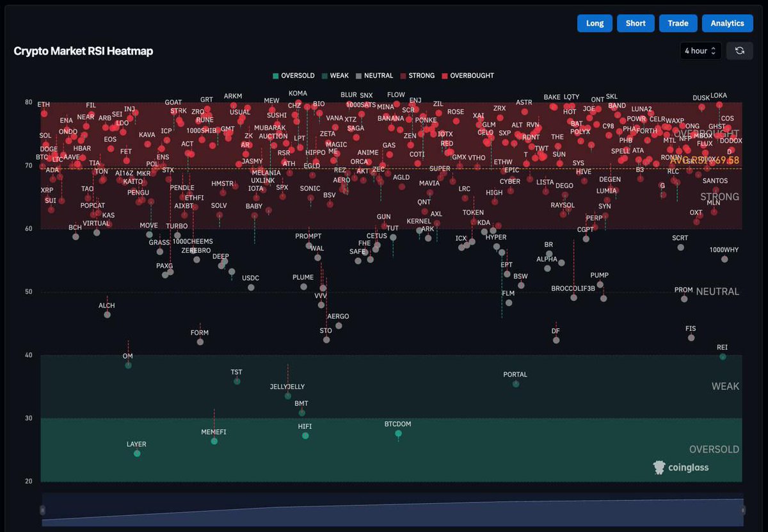Click the LOKA label

pos(719,95)
